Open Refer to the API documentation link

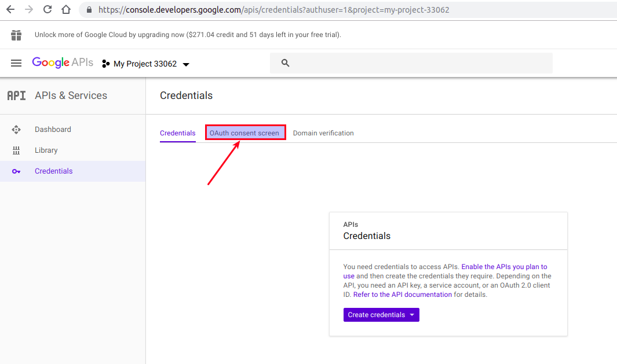coord(403,295)
